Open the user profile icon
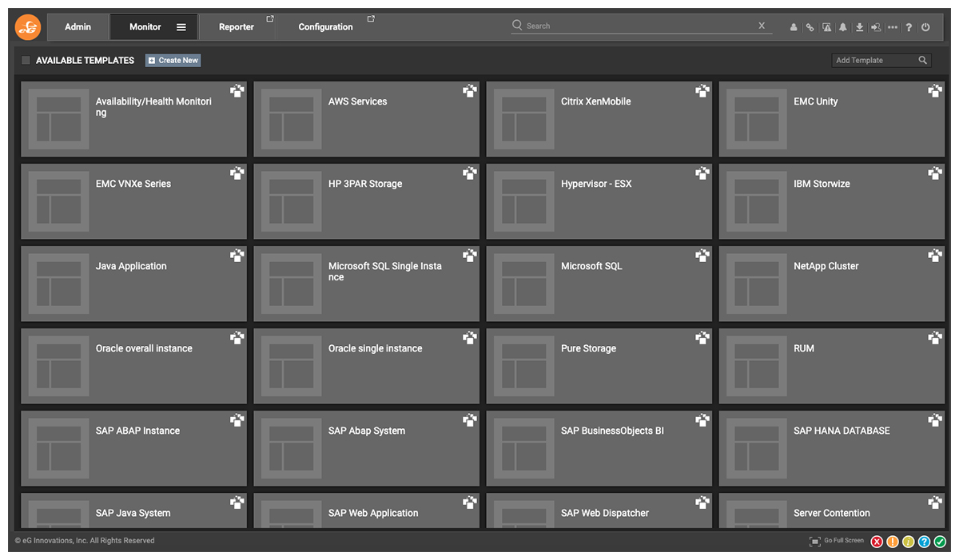The image size is (959, 560). 794,27
